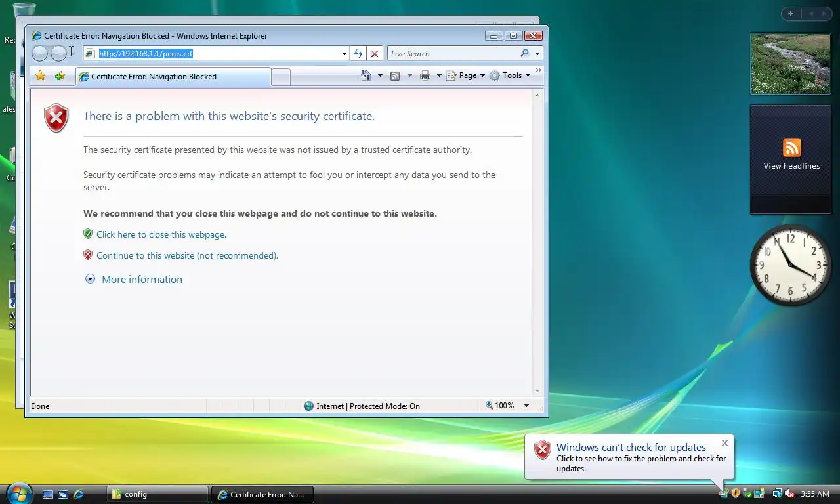Click the analog clock gadget
Screen dimensions: 840x504
791,265
